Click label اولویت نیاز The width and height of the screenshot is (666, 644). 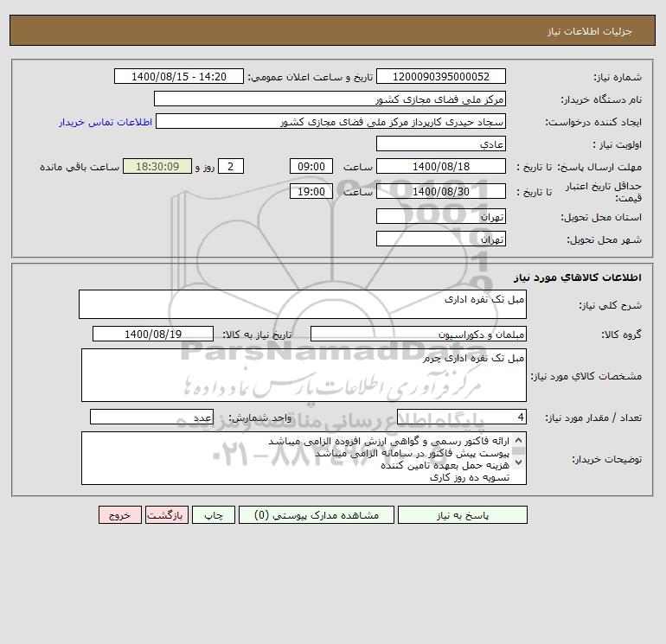[618, 144]
